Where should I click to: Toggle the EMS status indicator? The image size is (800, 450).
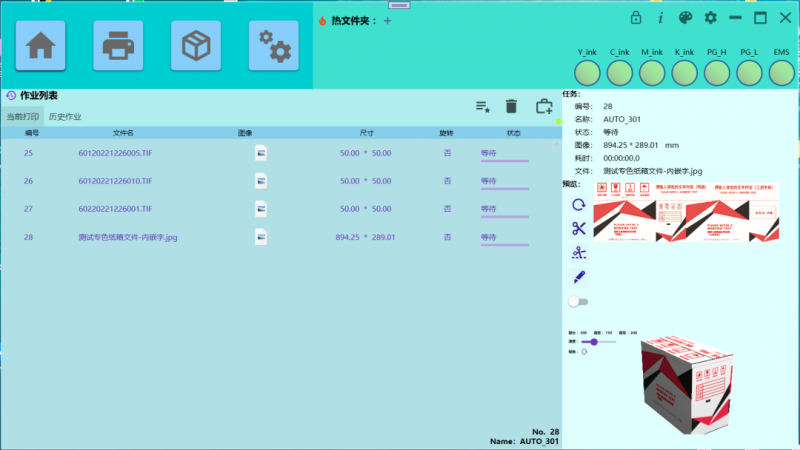coord(781,72)
